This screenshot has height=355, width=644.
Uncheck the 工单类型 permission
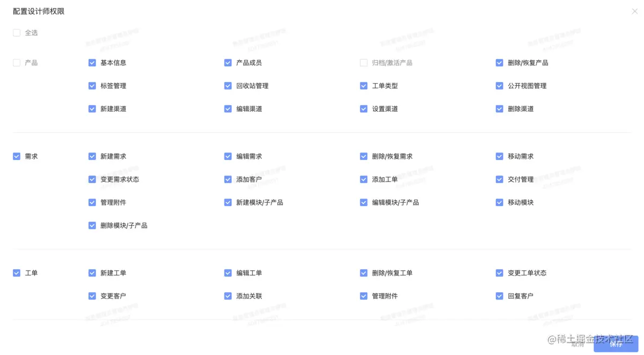[364, 86]
